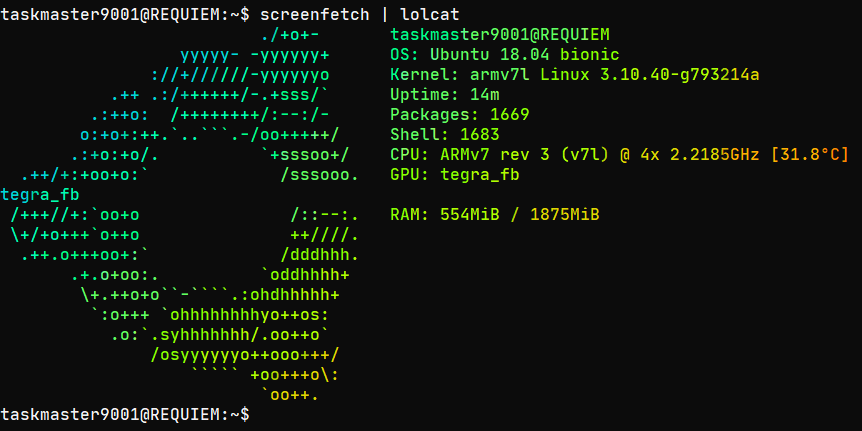Click the stray 'tegra_fb' text at the left edge
862x431 pixels.
coord(40,195)
